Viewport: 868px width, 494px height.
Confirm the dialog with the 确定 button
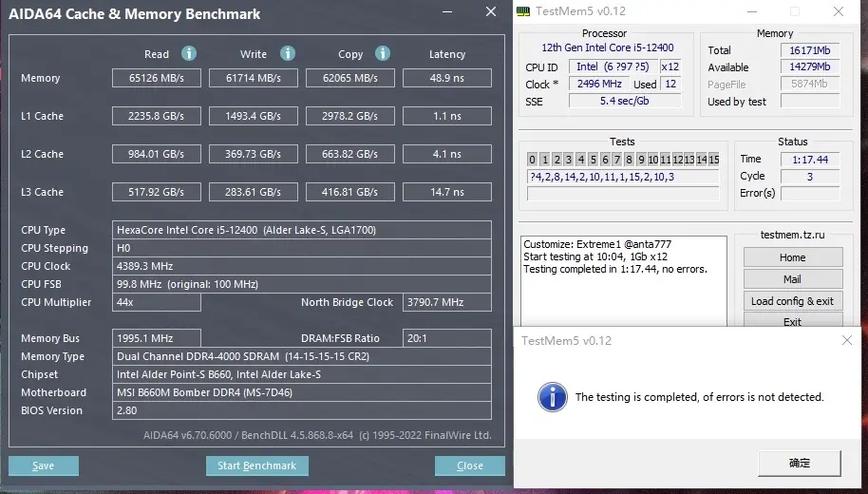[x=799, y=463]
